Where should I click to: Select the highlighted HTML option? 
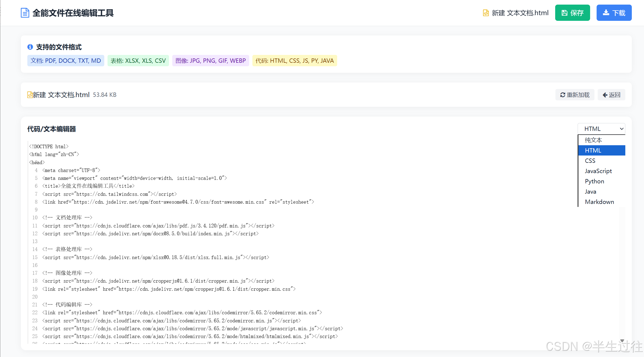point(601,150)
